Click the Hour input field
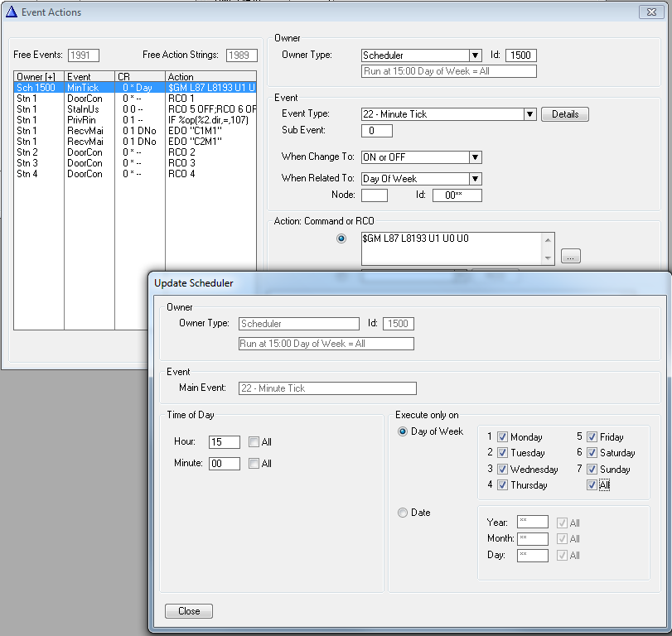672x636 pixels. (225, 442)
